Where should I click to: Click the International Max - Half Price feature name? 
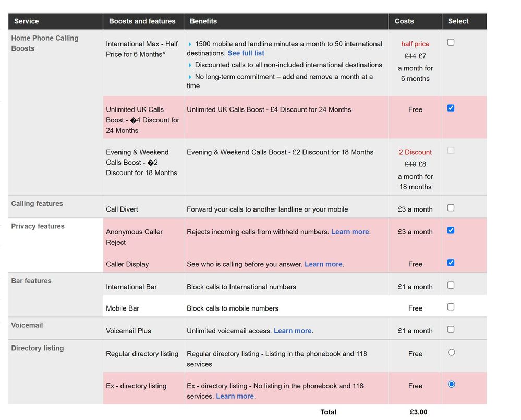[x=142, y=49]
